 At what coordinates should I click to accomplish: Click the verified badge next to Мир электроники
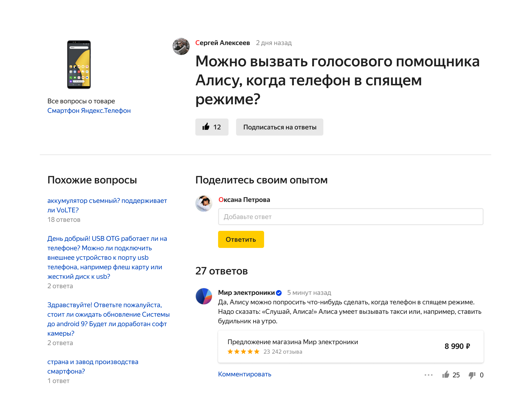(x=279, y=293)
